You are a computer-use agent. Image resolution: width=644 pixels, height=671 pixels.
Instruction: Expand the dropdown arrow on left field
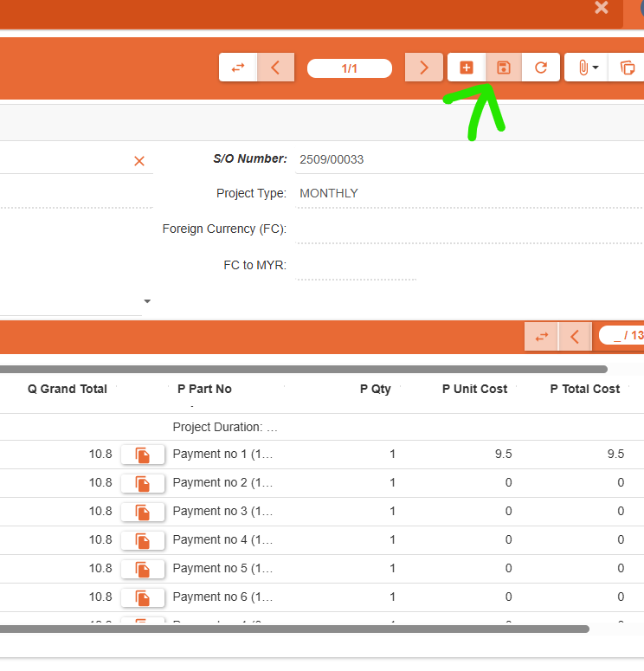(x=146, y=301)
